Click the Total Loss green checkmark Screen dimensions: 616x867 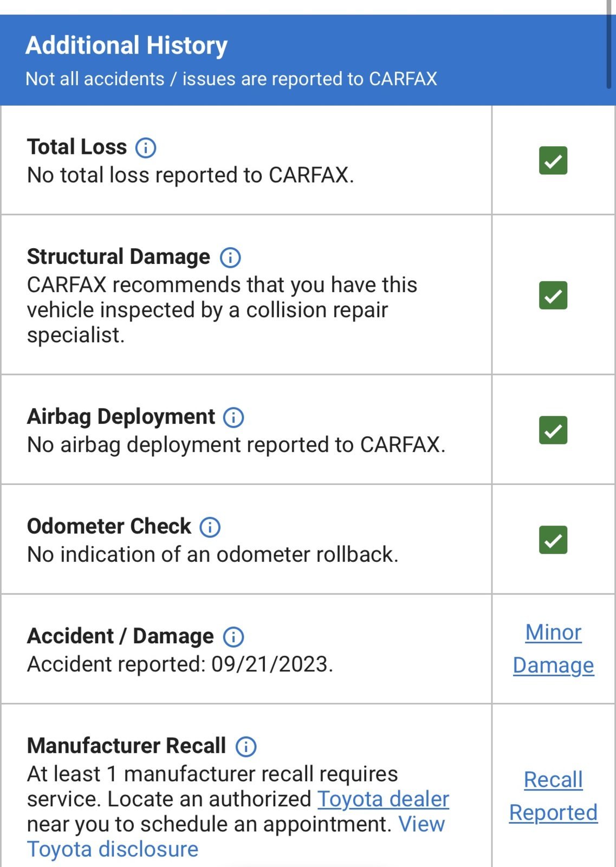pyautogui.click(x=553, y=160)
